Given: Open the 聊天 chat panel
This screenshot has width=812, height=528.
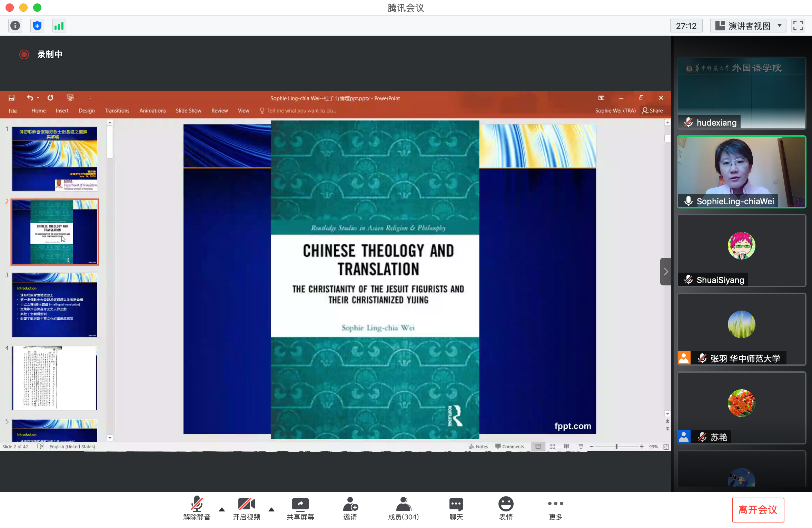Looking at the screenshot, I should (x=456, y=508).
